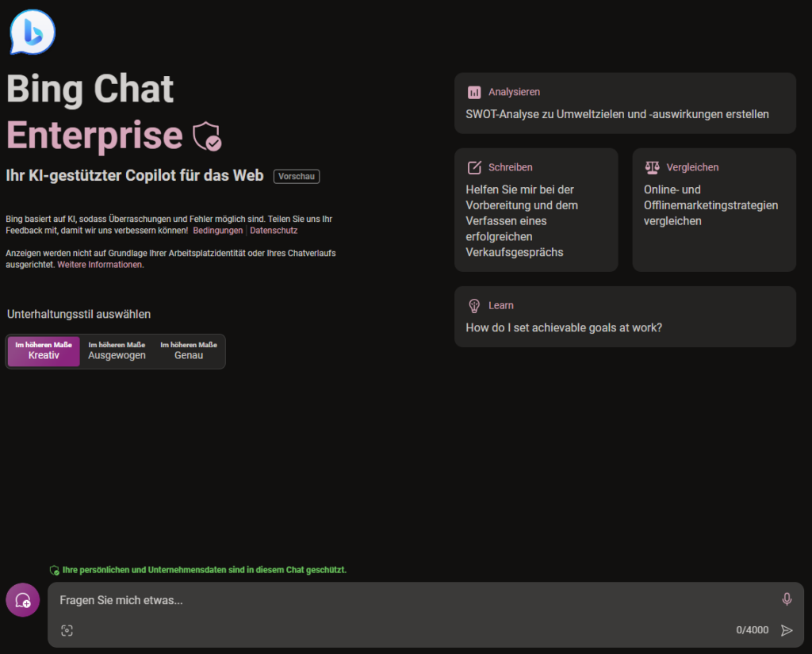
Task: Open the Datenschutz link
Action: point(274,231)
